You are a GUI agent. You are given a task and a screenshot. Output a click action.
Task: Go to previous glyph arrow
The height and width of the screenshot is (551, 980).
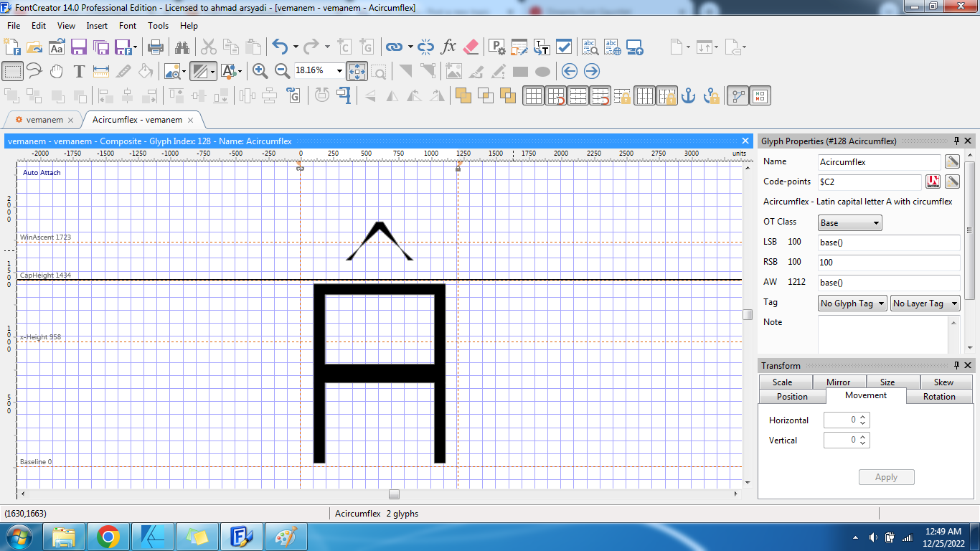tap(570, 71)
